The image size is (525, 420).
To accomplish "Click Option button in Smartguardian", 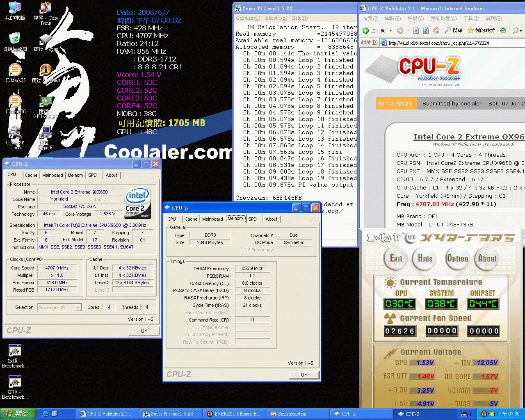I will 457,258.
